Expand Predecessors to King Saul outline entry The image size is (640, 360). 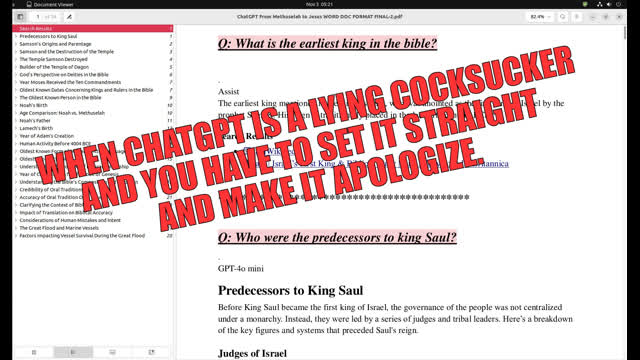coord(16,36)
